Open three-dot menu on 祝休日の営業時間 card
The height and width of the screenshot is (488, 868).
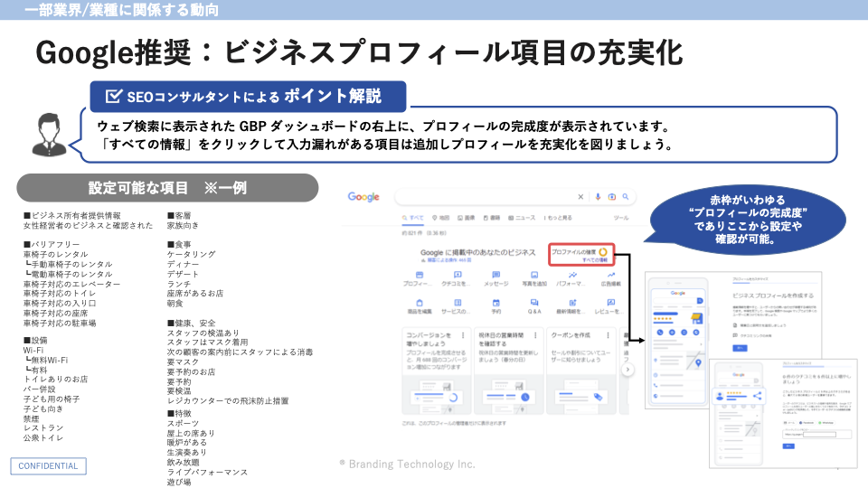[535, 335]
